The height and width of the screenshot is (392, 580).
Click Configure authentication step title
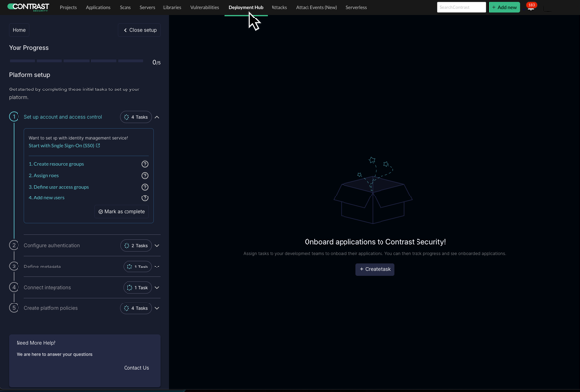tap(52, 245)
